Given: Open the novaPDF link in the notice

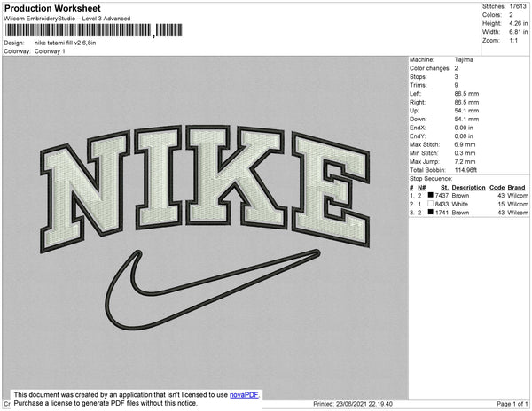Looking at the screenshot, I should tap(244, 395).
